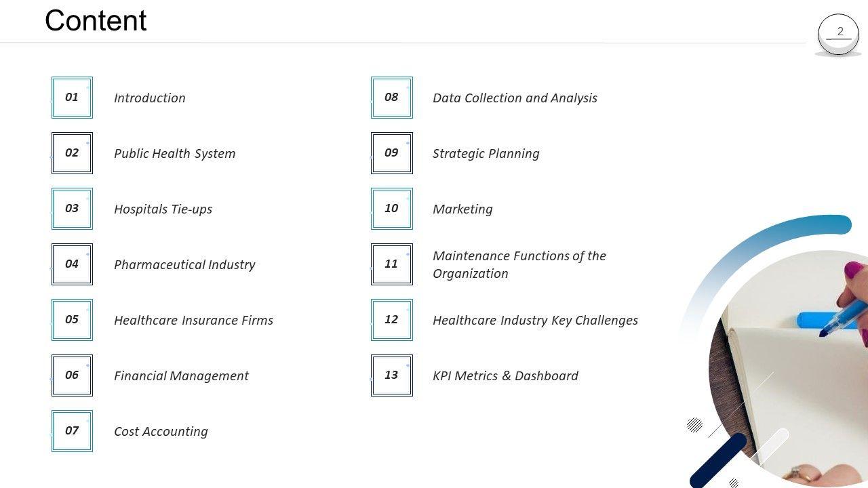The image size is (868, 488).
Task: Open Hospitals Tie-ups entry
Action: 163,209
